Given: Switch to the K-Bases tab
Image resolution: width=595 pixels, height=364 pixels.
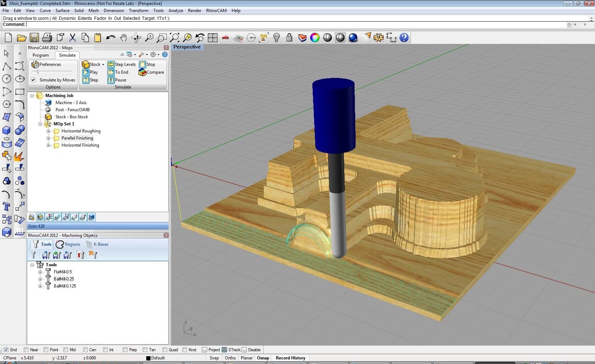Looking at the screenshot, I should coord(97,244).
